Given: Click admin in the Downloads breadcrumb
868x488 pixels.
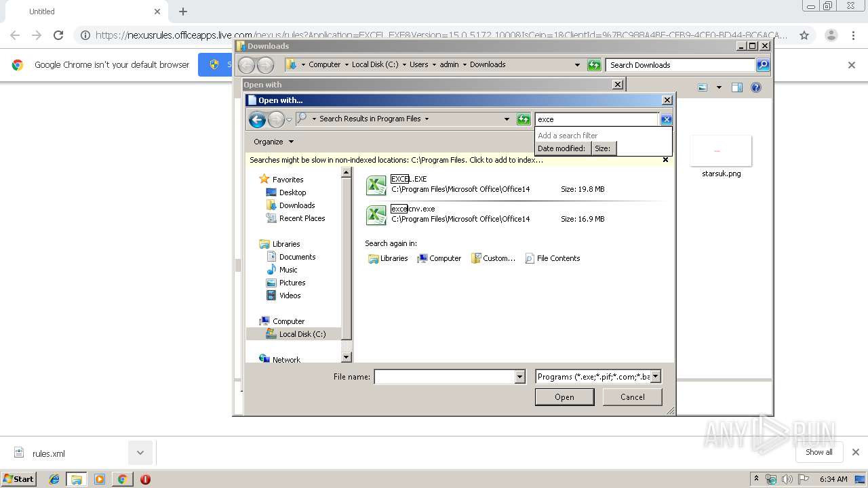Looking at the screenshot, I should click(x=449, y=64).
